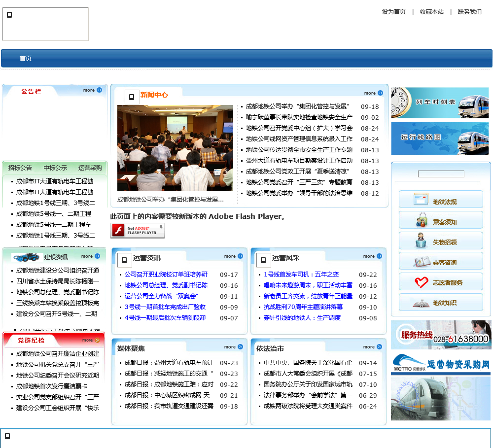
Task: Open 成都地铁首次发行廉洁票卡 item
Action: point(52,386)
